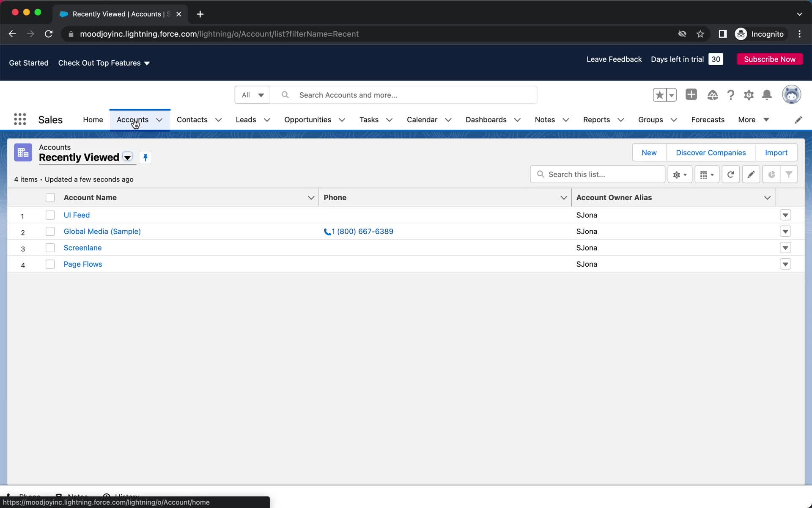This screenshot has width=812, height=508.
Task: Expand the Leads tab chevron
Action: 267,120
